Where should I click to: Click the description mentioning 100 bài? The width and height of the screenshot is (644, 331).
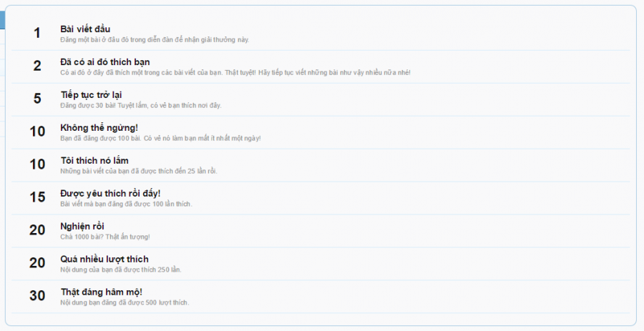click(160, 138)
